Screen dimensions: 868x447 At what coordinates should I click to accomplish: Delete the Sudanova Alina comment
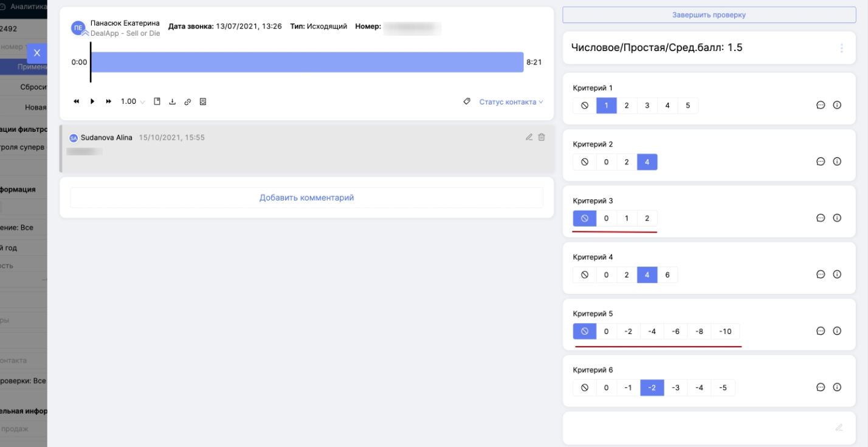[542, 137]
